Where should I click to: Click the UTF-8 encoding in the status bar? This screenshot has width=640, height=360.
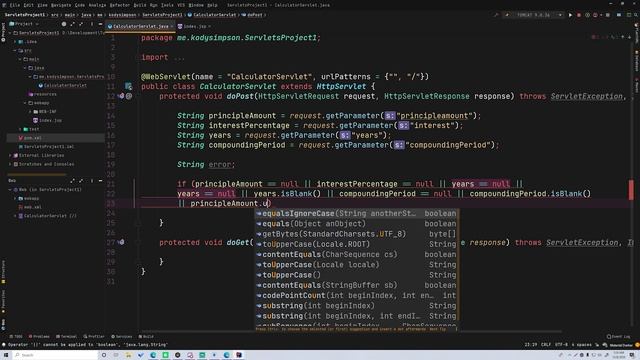coord(561,345)
